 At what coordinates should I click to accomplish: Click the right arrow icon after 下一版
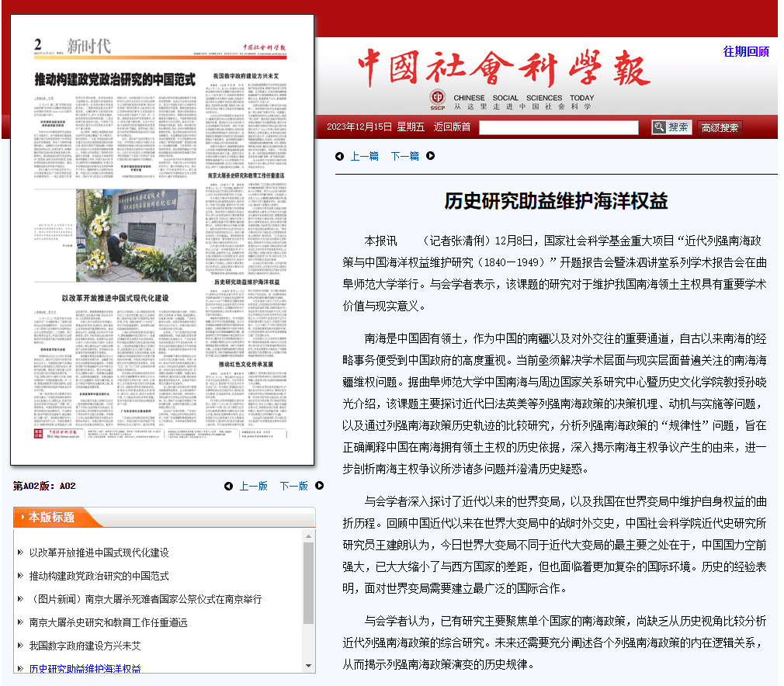click(319, 486)
